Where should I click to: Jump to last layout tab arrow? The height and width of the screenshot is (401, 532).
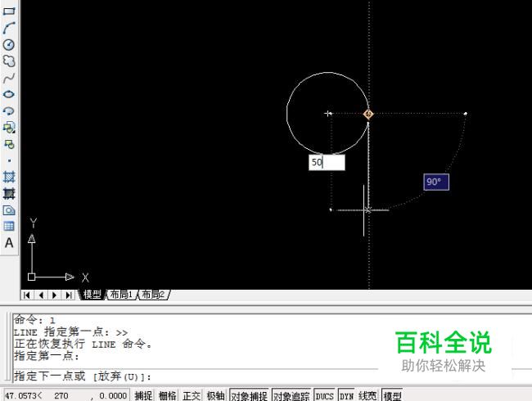(x=69, y=295)
